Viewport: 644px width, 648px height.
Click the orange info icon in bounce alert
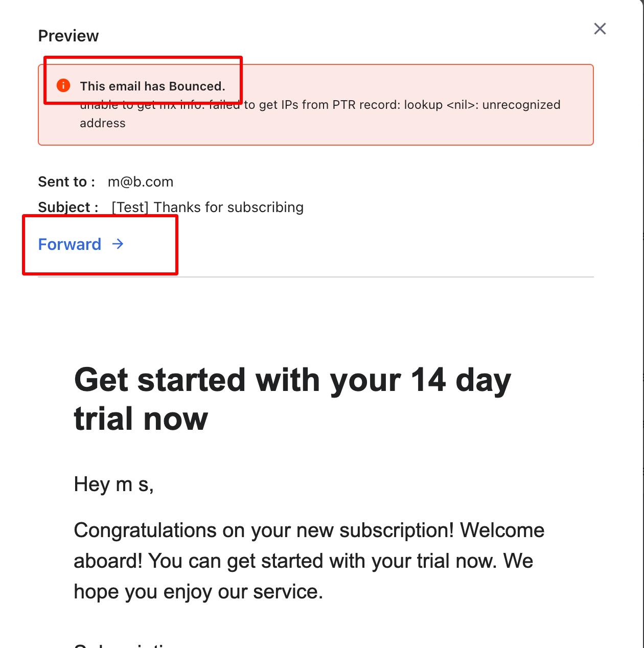63,85
